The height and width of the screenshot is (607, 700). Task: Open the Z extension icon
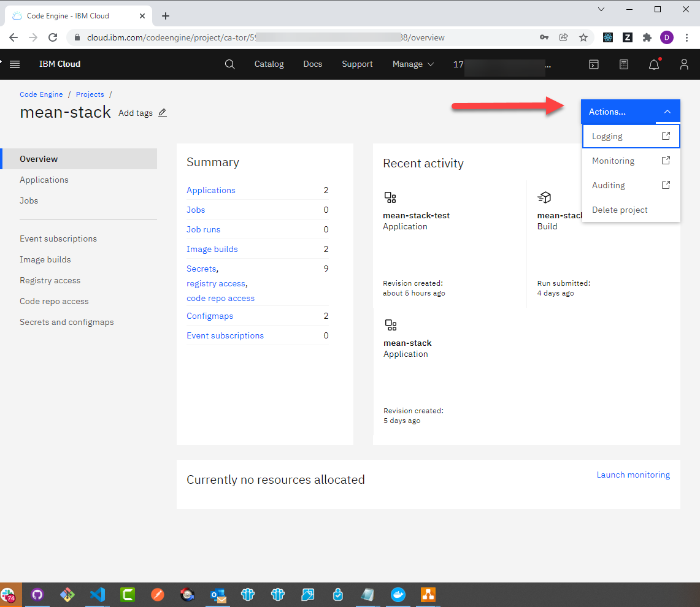(627, 37)
